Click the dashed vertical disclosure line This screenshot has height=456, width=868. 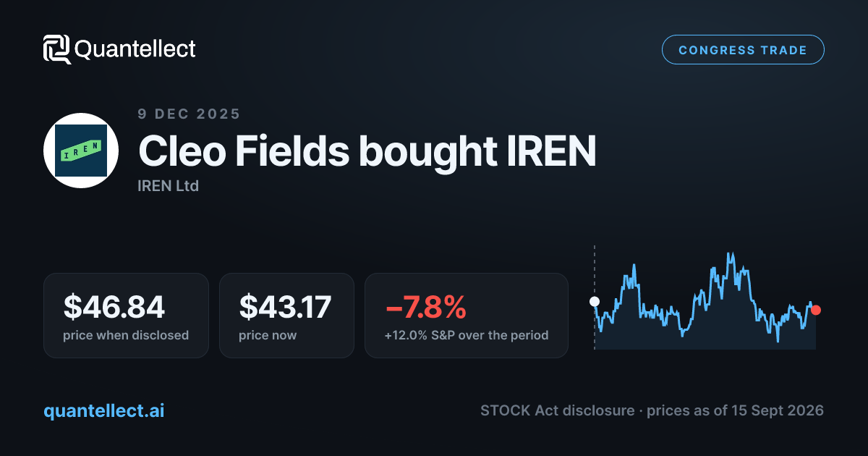(595, 297)
